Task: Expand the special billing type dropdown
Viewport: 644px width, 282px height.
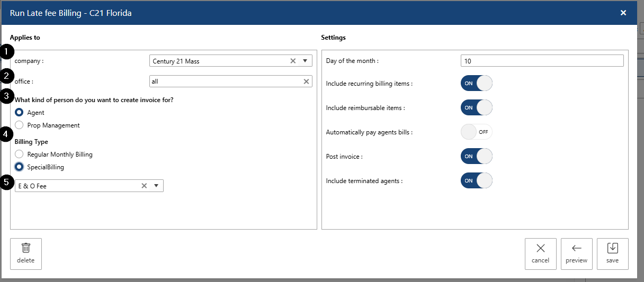Action: pyautogui.click(x=156, y=186)
